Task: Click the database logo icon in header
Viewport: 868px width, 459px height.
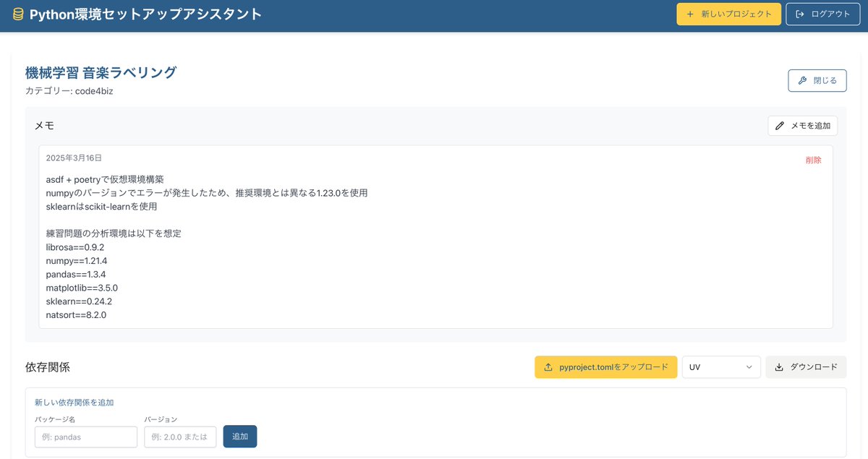Action: 18,14
